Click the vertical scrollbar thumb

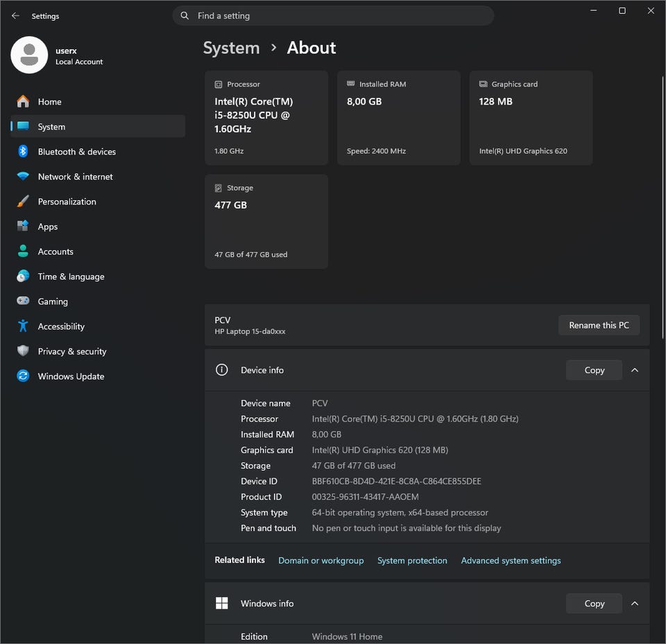663,207
